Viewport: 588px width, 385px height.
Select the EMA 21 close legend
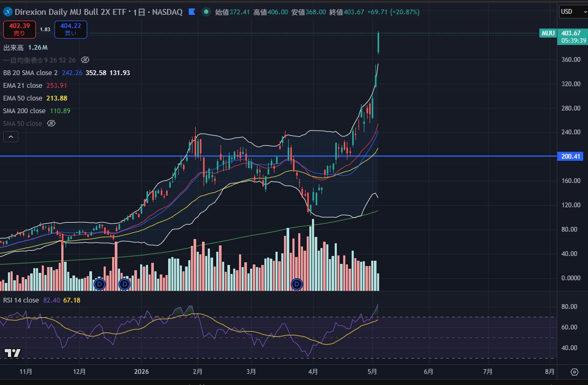click(23, 86)
